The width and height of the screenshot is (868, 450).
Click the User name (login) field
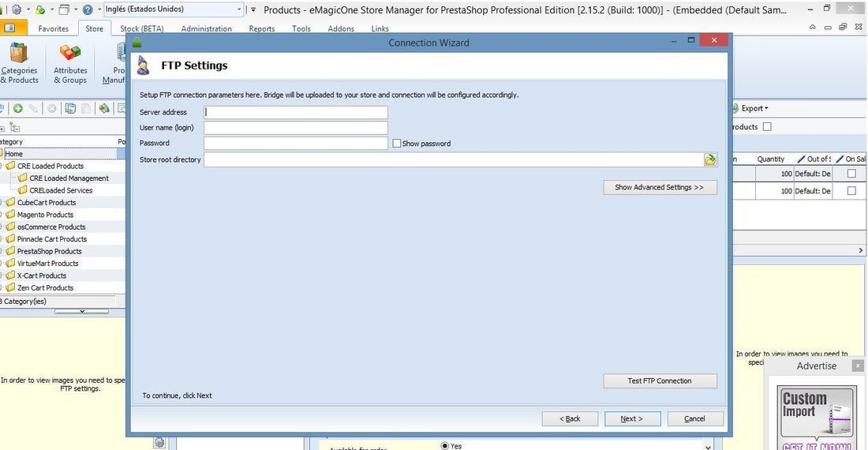(296, 128)
